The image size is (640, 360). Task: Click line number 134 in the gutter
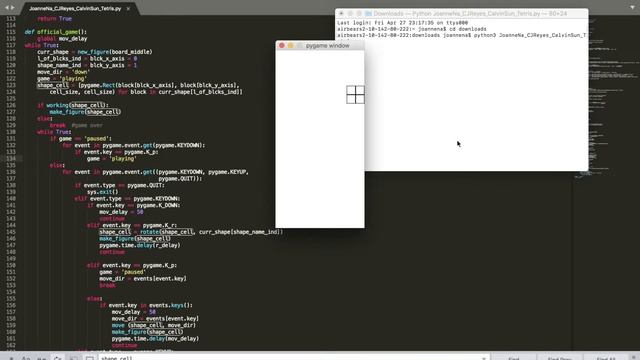[11, 158]
